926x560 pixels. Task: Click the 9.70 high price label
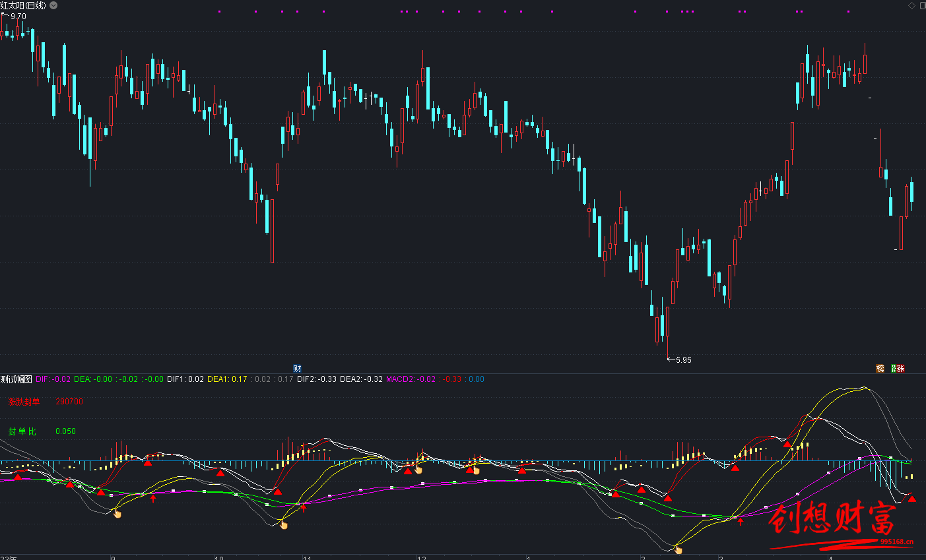[18, 16]
